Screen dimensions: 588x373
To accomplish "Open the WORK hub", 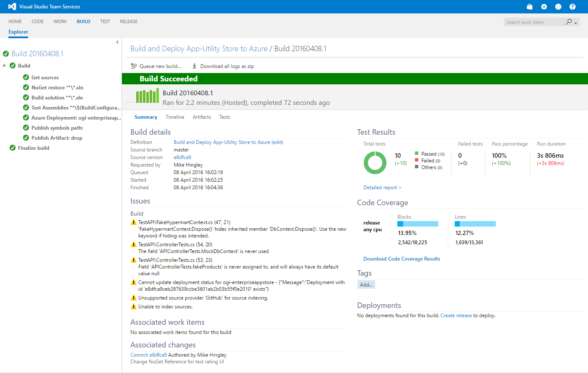I will pos(60,21).
